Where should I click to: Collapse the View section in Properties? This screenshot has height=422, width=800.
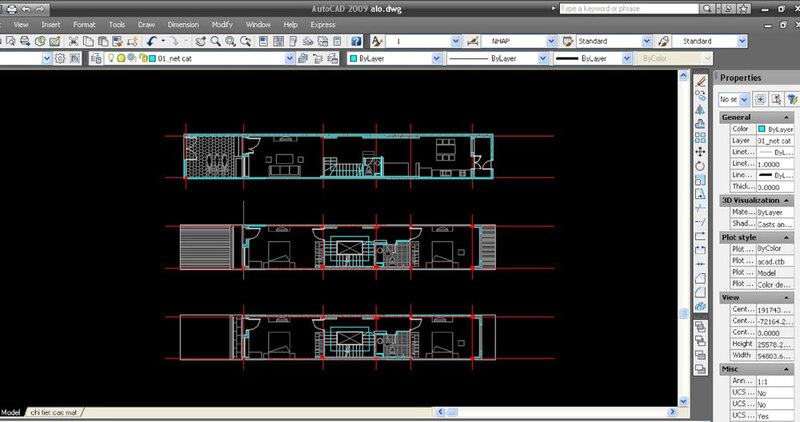pyautogui.click(x=786, y=297)
